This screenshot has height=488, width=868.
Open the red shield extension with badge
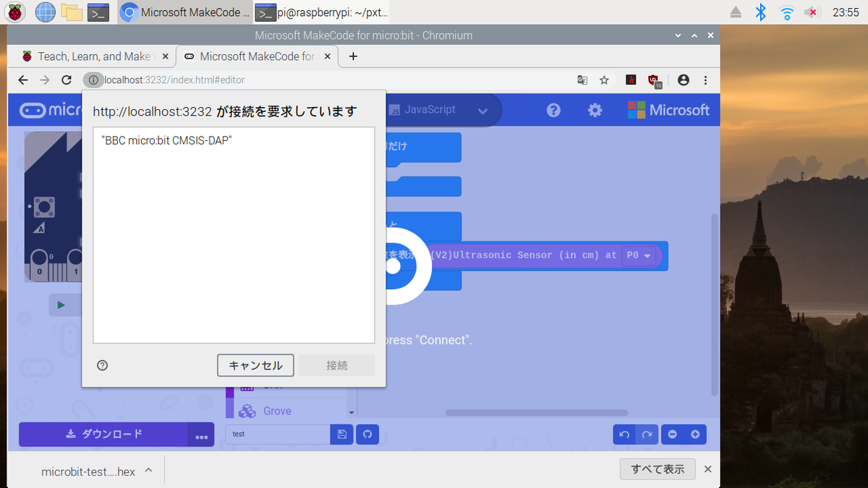(655, 81)
